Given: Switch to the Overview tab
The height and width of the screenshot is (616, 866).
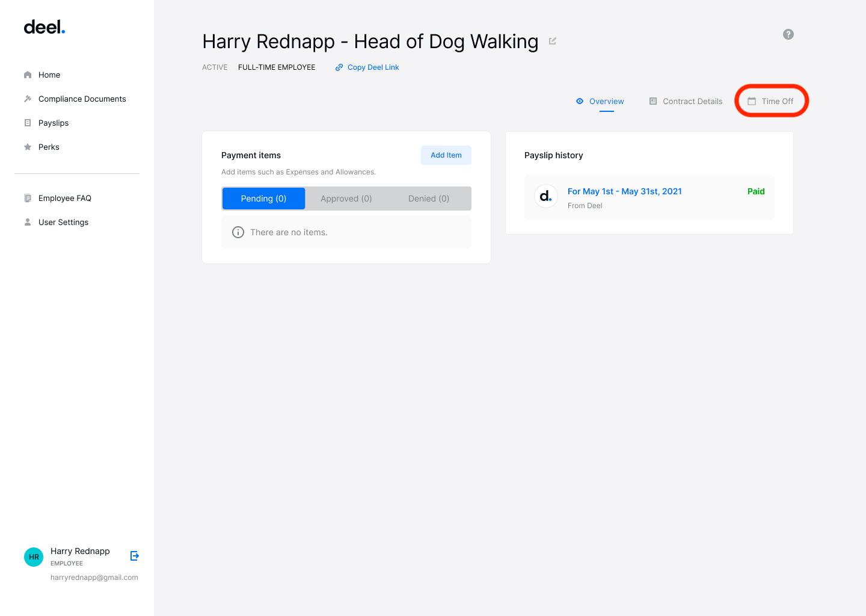Looking at the screenshot, I should tap(600, 101).
